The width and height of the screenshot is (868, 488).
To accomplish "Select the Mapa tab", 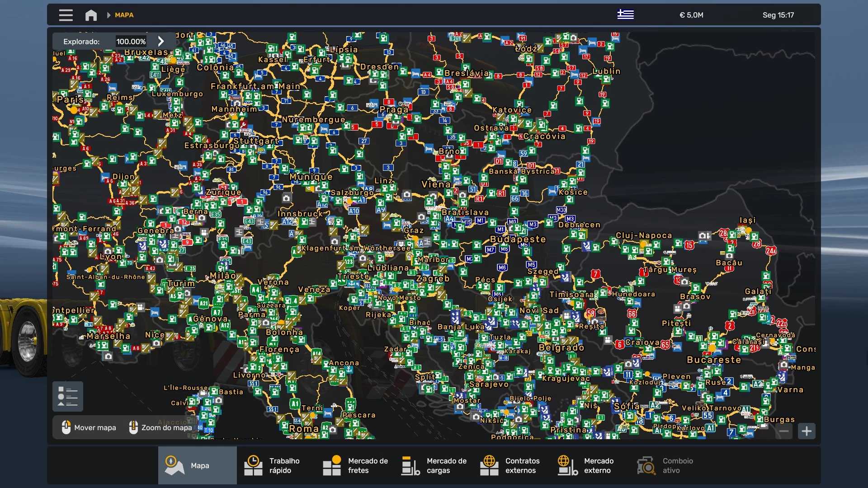I will tap(198, 465).
